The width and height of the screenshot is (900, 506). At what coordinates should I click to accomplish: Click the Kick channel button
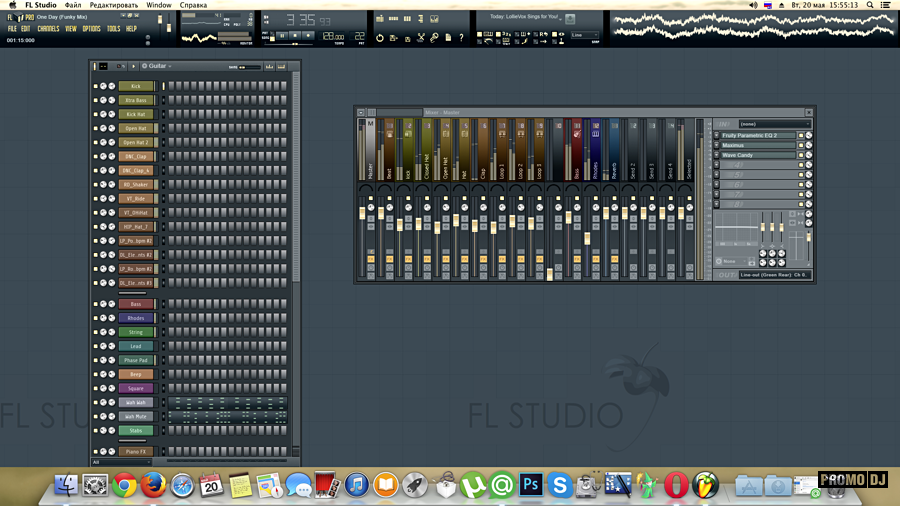136,86
